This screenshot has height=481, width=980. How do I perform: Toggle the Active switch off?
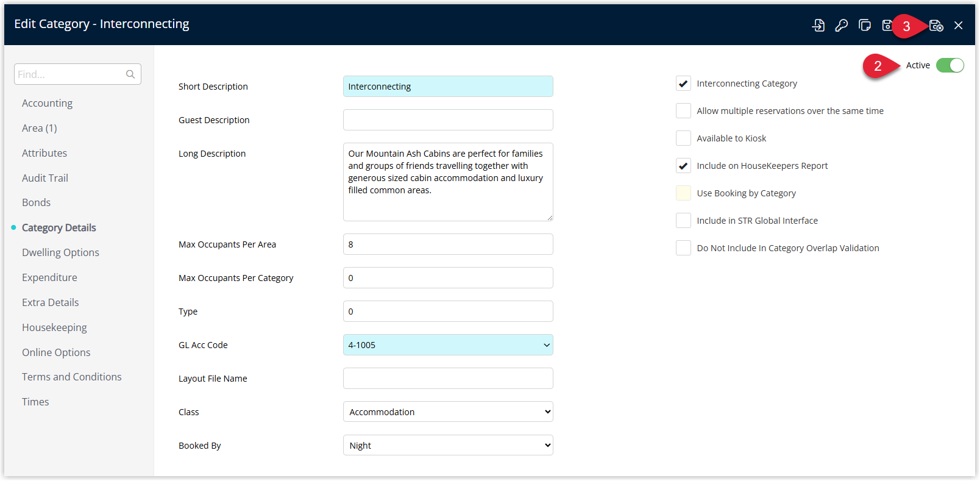pyautogui.click(x=950, y=65)
